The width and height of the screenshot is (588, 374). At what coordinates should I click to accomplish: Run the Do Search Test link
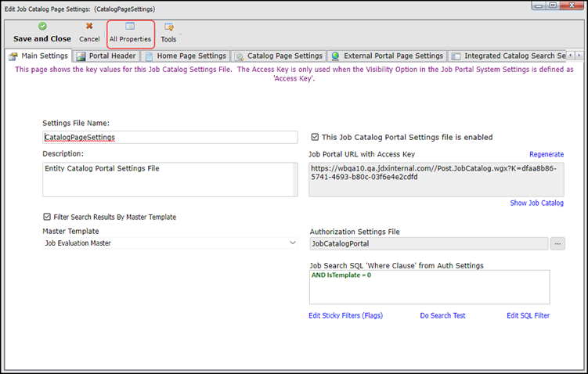coord(442,315)
